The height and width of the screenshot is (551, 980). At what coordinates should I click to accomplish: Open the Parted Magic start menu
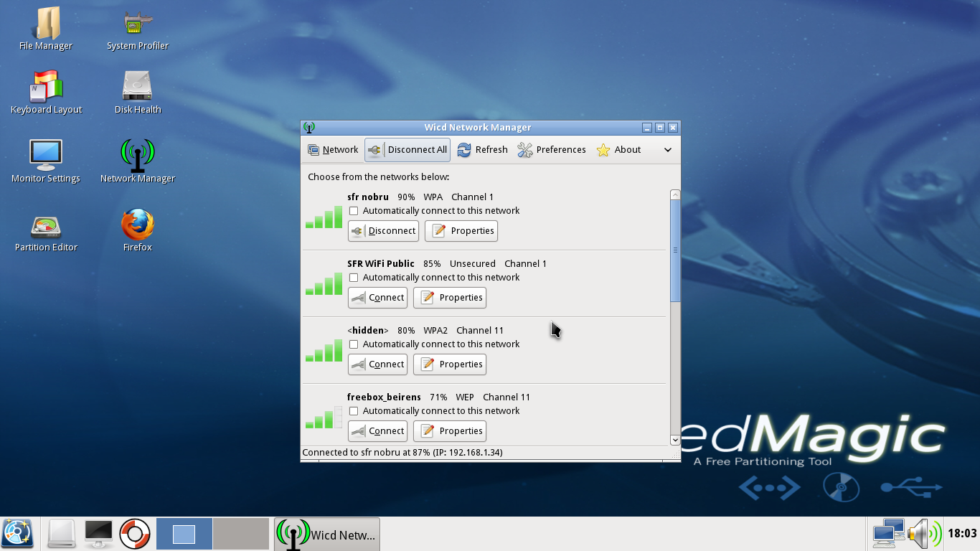[x=17, y=534]
